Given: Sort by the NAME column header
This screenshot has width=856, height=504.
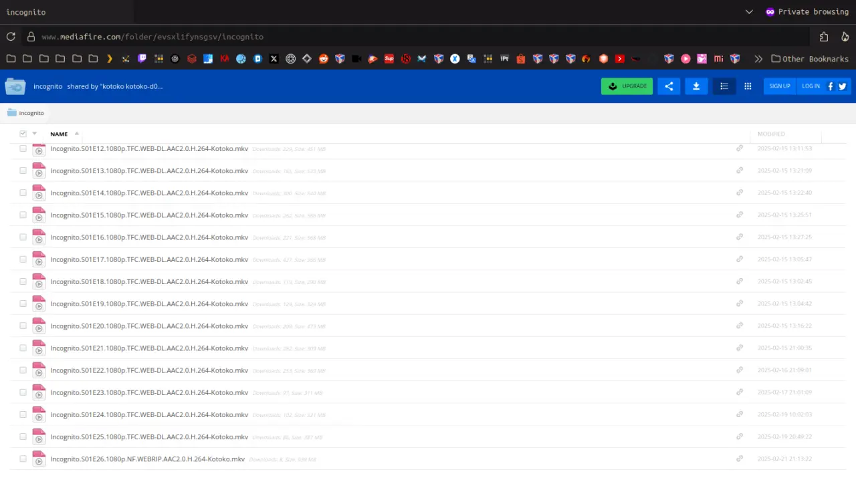Looking at the screenshot, I should (59, 134).
